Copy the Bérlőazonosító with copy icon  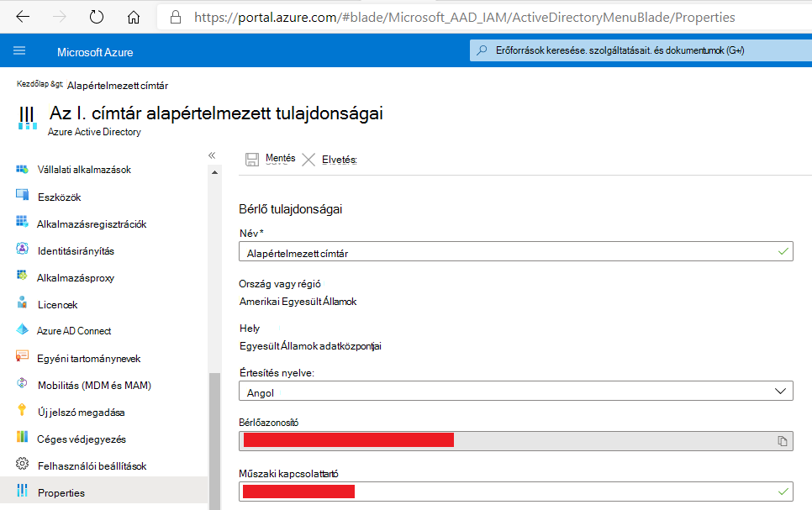coord(783,441)
